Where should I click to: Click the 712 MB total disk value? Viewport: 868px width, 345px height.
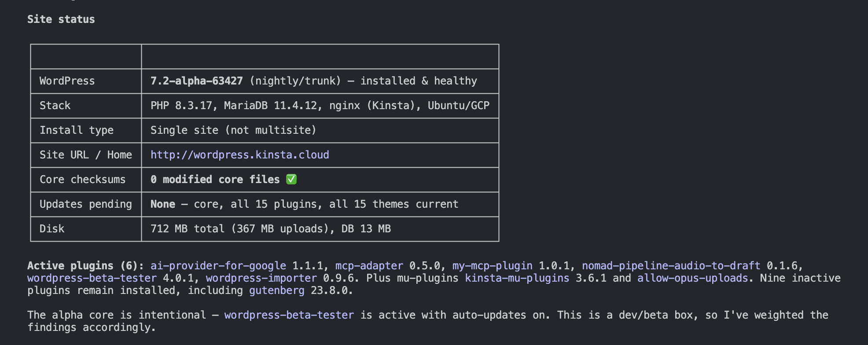coord(271,229)
